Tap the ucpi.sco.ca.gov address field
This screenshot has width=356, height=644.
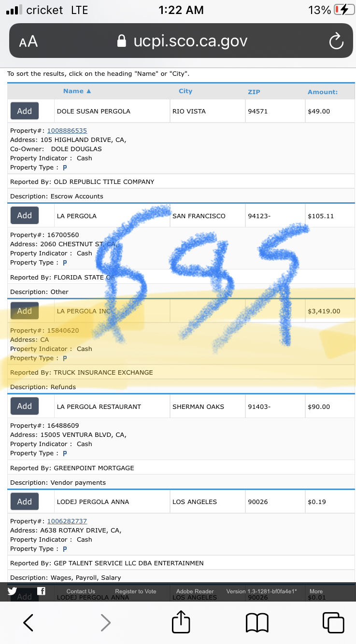point(181,41)
